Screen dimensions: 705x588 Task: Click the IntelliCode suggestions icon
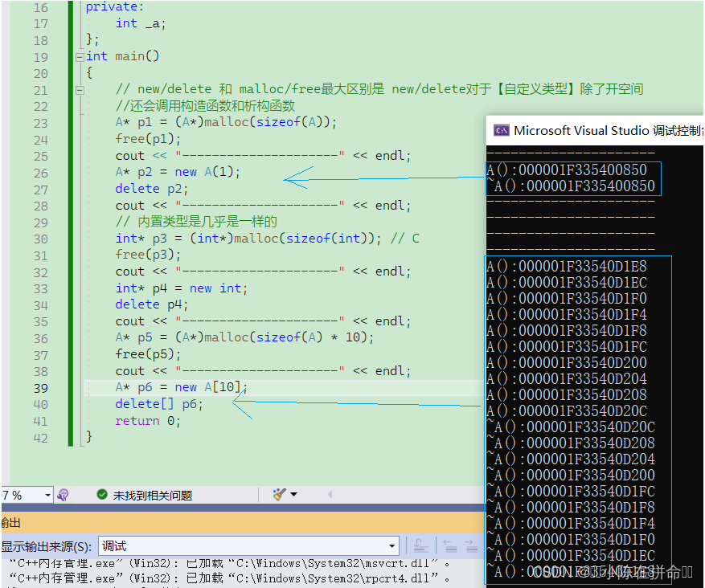click(63, 496)
